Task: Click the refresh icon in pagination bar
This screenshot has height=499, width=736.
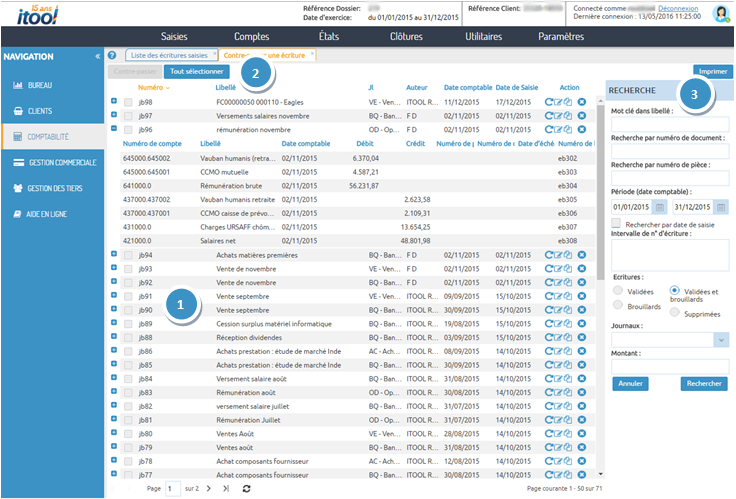Action: [x=247, y=488]
